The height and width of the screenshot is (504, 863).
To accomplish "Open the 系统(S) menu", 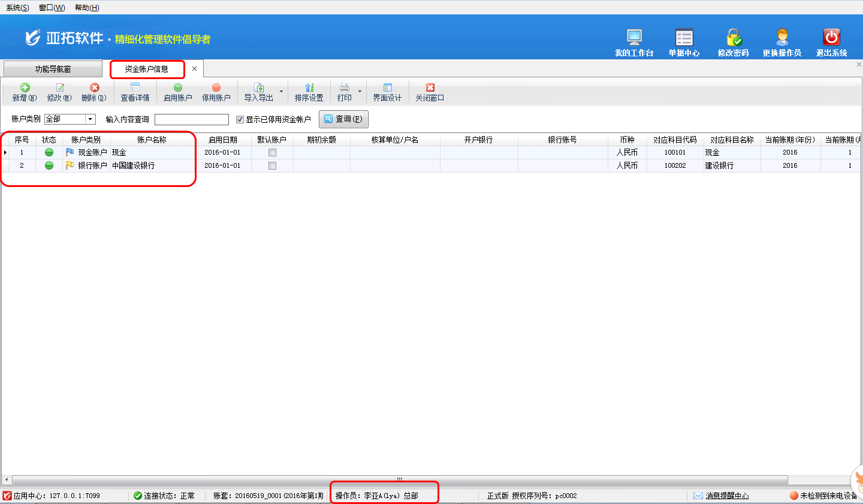I will pos(17,8).
